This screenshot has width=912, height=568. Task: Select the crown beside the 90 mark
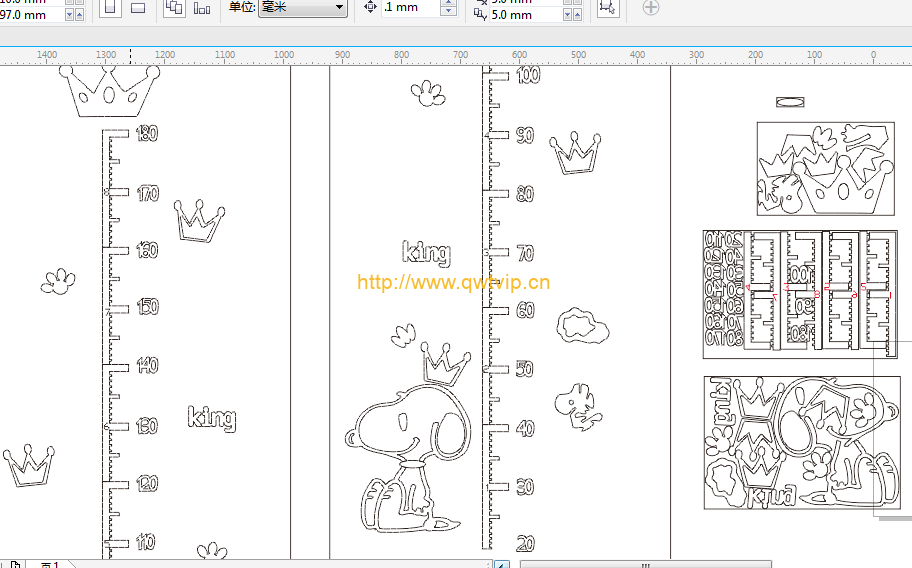click(x=575, y=153)
